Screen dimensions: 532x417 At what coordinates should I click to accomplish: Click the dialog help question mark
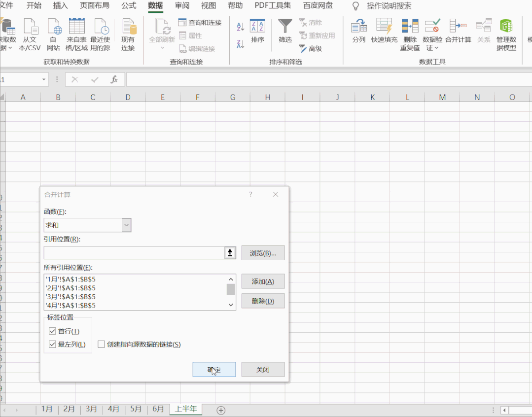[250, 194]
